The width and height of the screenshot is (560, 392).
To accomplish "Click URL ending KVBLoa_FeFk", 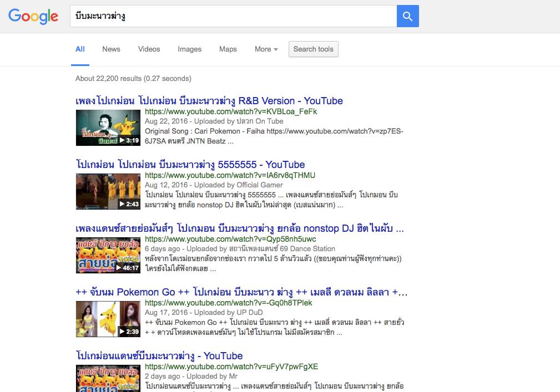I will 231,111.
